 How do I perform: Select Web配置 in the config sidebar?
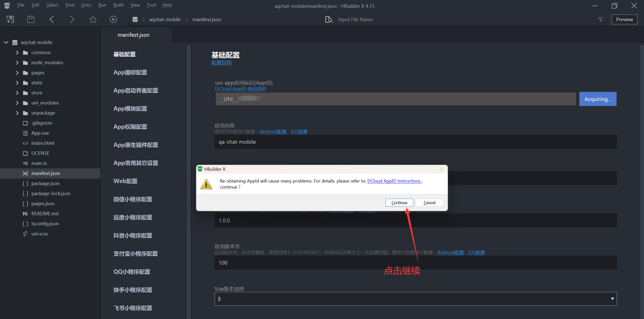[x=125, y=181]
